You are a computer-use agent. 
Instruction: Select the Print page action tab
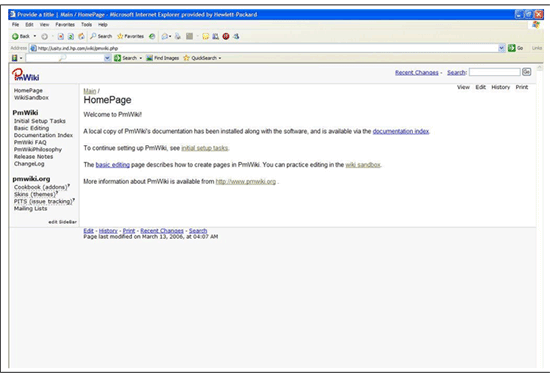pyautogui.click(x=522, y=87)
